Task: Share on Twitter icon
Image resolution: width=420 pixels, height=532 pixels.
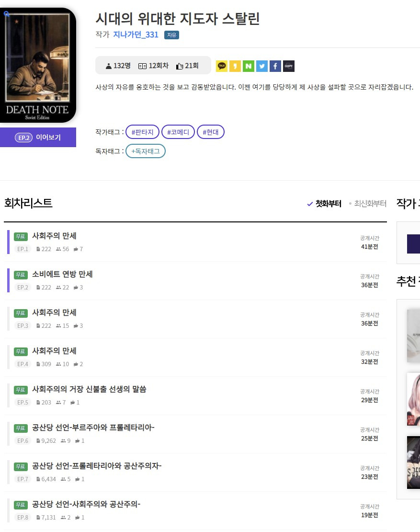Action: [261, 66]
